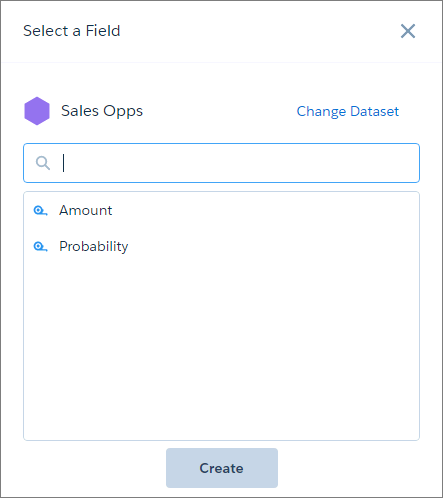Click the Select a Field title
Screen dimensions: 443x498
pyautogui.click(x=72, y=31)
